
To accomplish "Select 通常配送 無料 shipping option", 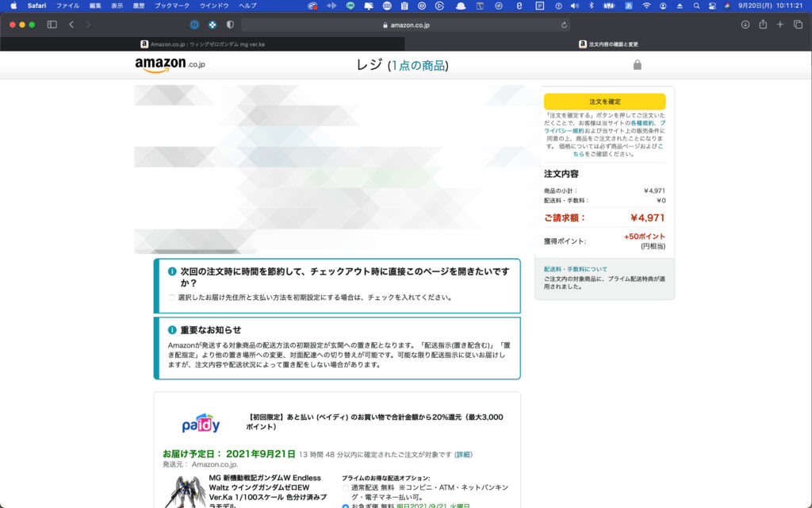I will [x=346, y=488].
